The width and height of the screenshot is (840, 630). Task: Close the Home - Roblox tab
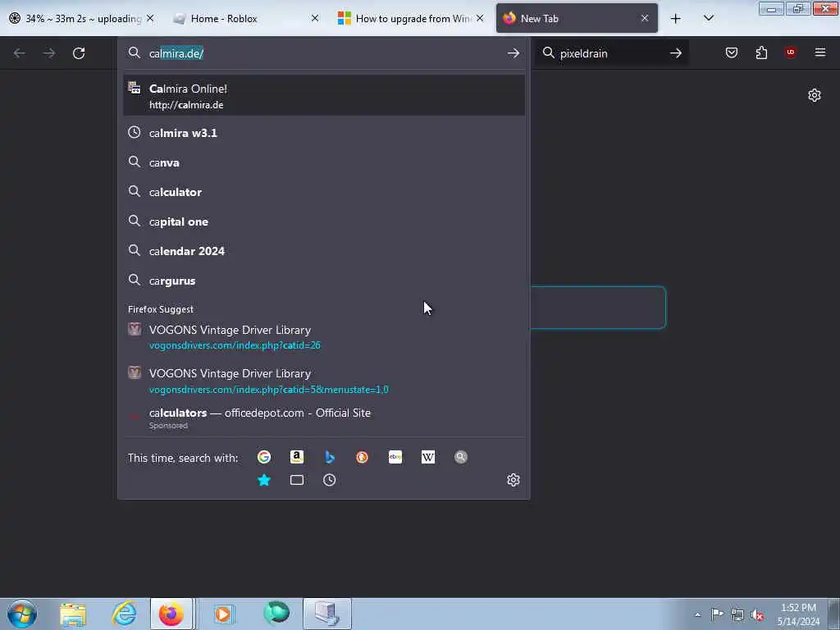coord(315,18)
